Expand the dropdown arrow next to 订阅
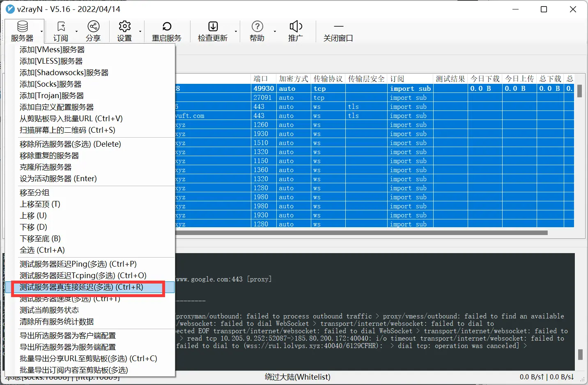 76,31
